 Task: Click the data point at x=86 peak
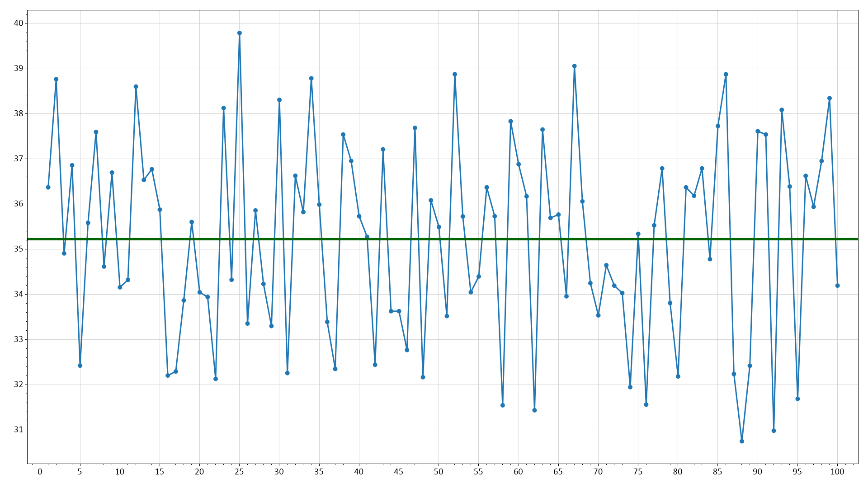726,75
